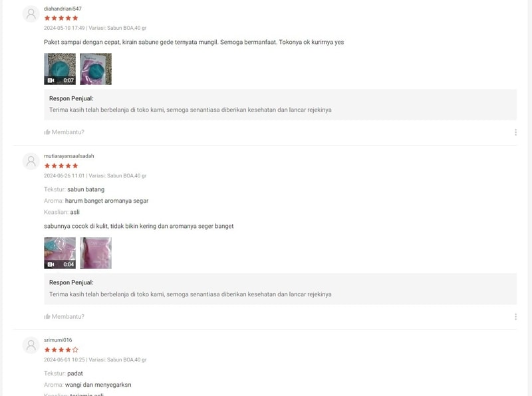This screenshot has width=532, height=396.
Task: Click srimurni016's four-star rating
Action: click(61, 349)
